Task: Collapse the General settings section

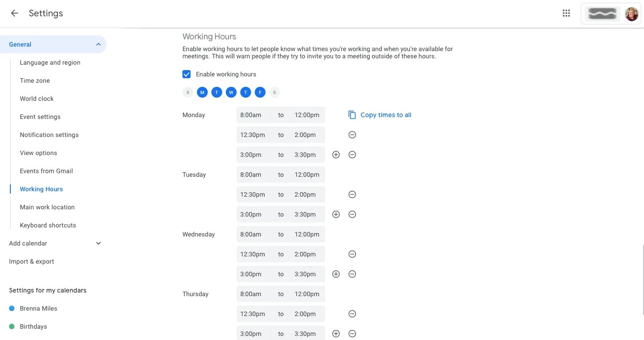Action: tap(98, 44)
